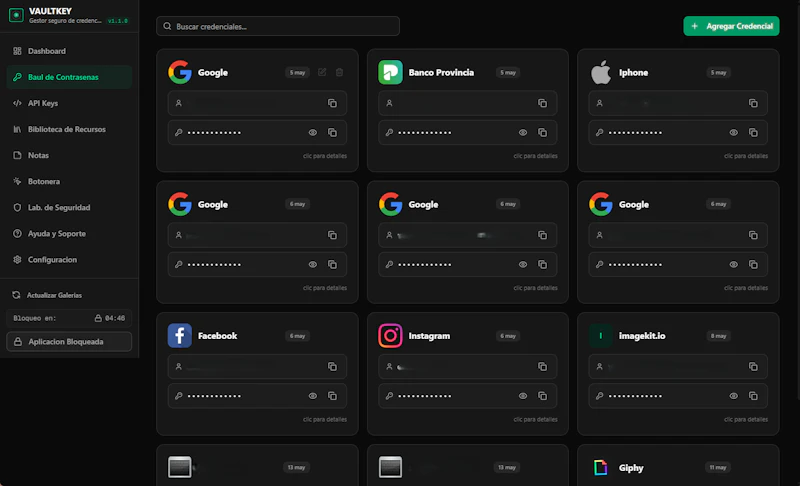Open Ayuda y Soporte
Viewport: 800px width, 486px height.
pos(69,234)
